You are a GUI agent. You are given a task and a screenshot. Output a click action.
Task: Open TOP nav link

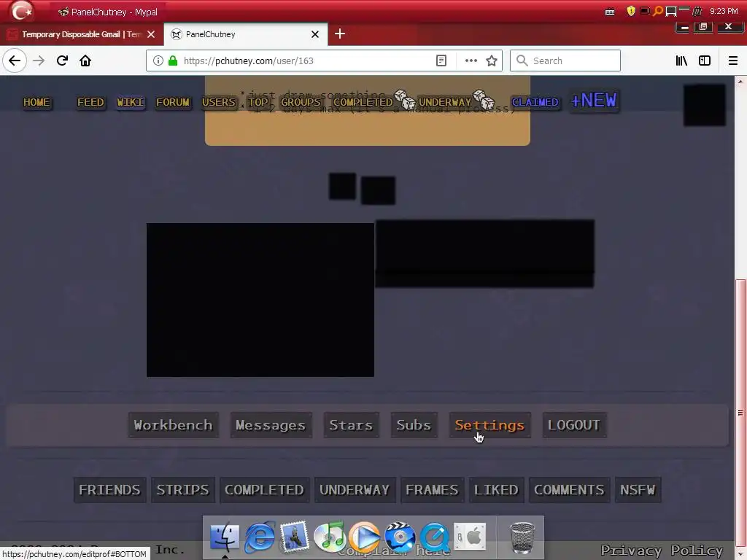pyautogui.click(x=258, y=102)
